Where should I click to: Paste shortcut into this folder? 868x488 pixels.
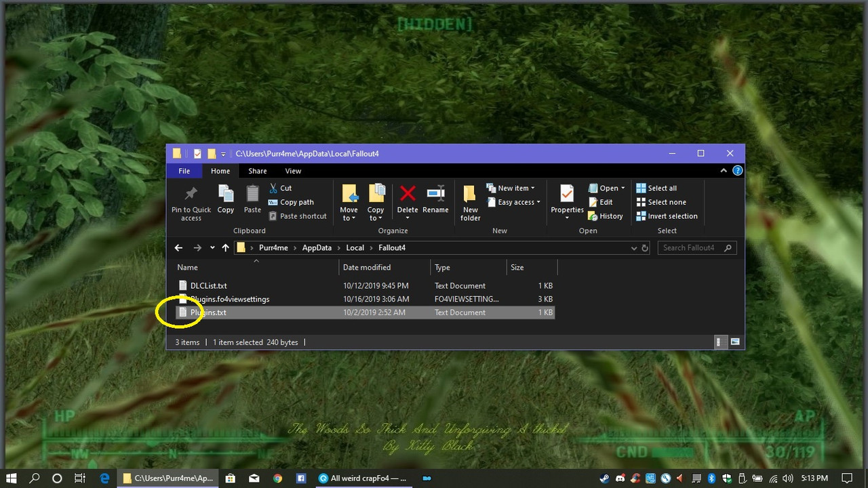click(x=298, y=216)
